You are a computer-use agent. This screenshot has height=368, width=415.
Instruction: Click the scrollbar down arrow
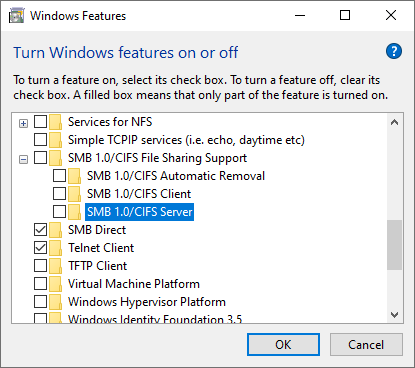(395, 315)
